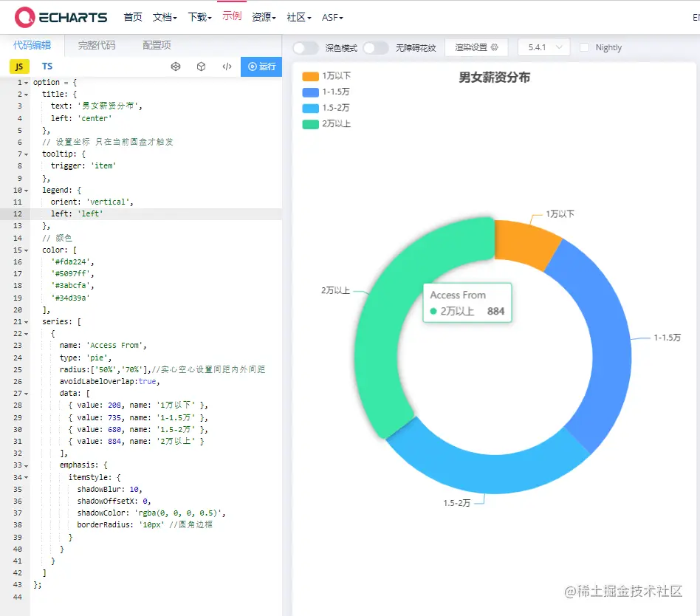The width and height of the screenshot is (700, 616).
Task: Toggle legend item 1.5-2万 cyan swatch
Action: tap(310, 109)
